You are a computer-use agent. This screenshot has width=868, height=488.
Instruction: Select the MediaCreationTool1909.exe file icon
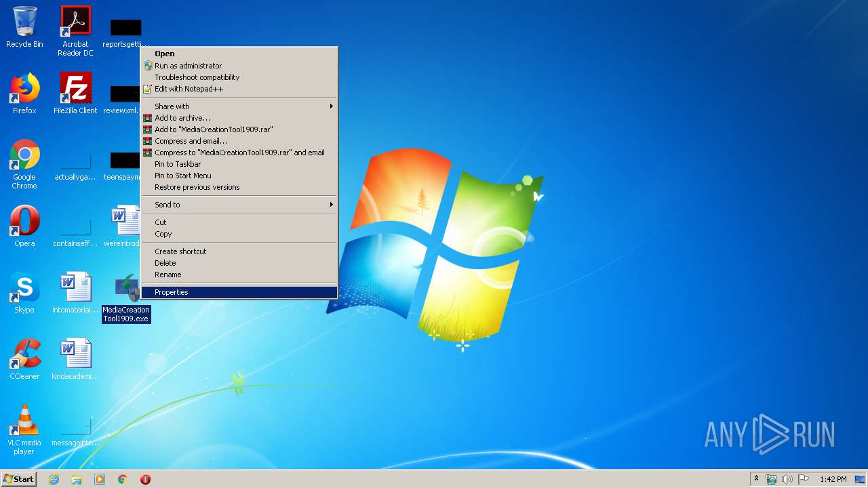(x=126, y=298)
